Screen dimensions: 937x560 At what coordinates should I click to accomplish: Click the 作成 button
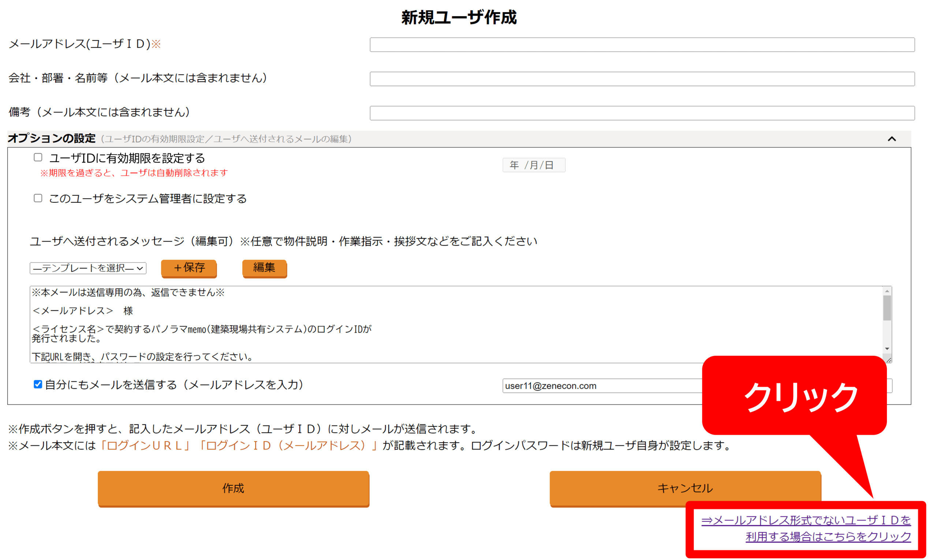233,488
